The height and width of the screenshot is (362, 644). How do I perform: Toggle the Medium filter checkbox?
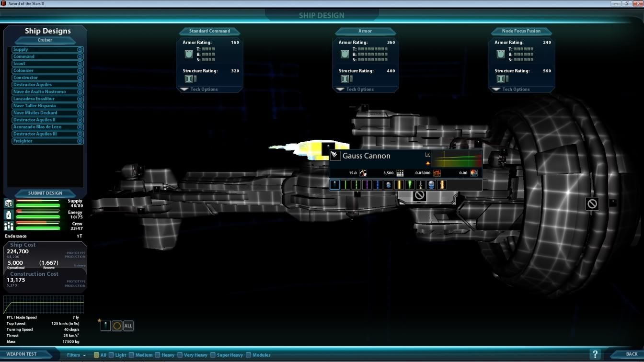131,355
